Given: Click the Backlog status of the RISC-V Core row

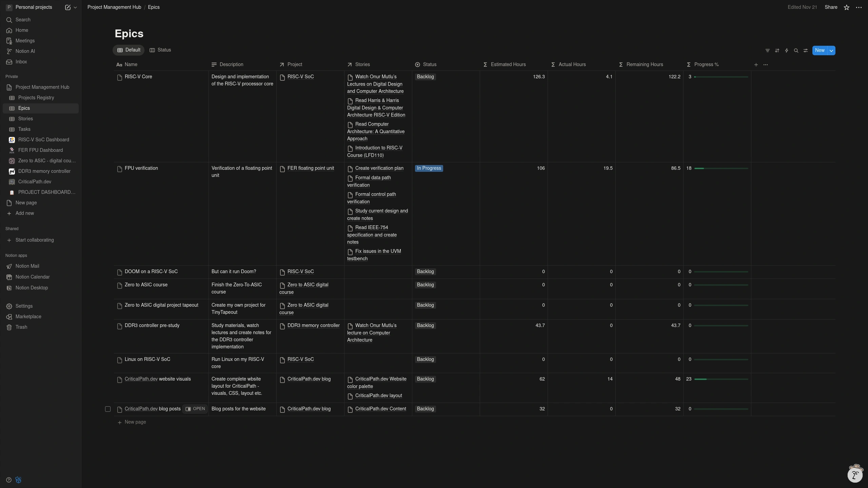Looking at the screenshot, I should [x=425, y=77].
